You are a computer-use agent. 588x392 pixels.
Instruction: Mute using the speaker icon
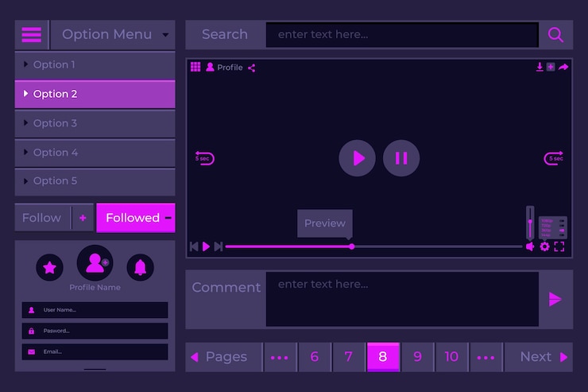click(530, 246)
